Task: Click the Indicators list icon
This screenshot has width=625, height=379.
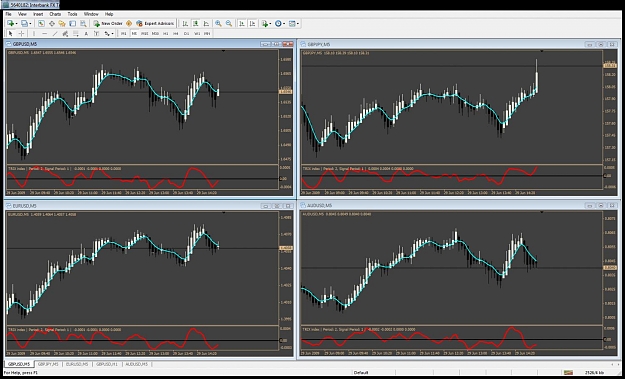Action: pyautogui.click(x=265, y=24)
